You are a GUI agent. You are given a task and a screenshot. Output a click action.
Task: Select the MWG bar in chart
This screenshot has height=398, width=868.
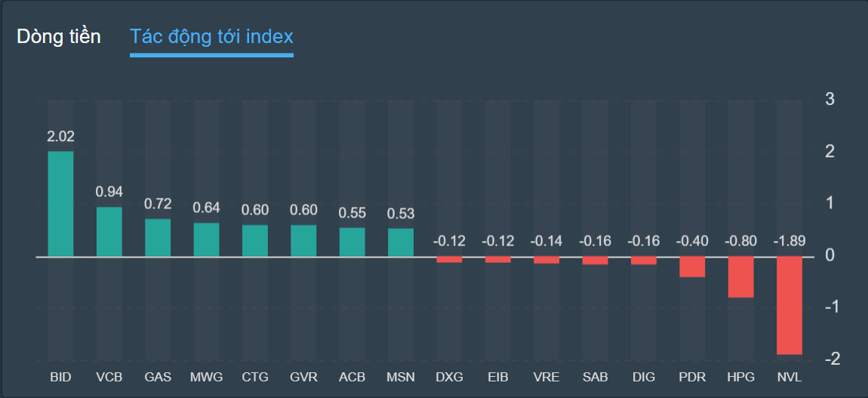(206, 239)
